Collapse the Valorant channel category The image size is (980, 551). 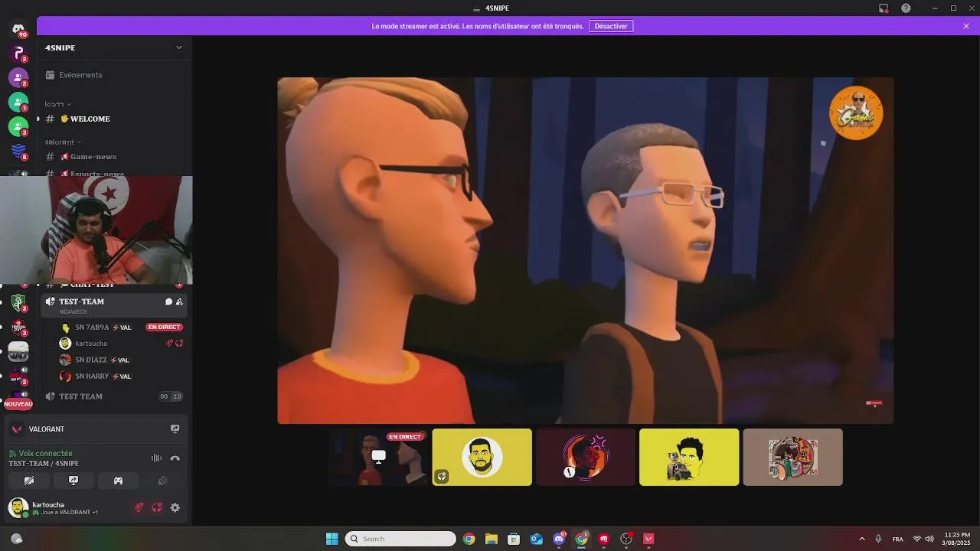tap(63, 142)
